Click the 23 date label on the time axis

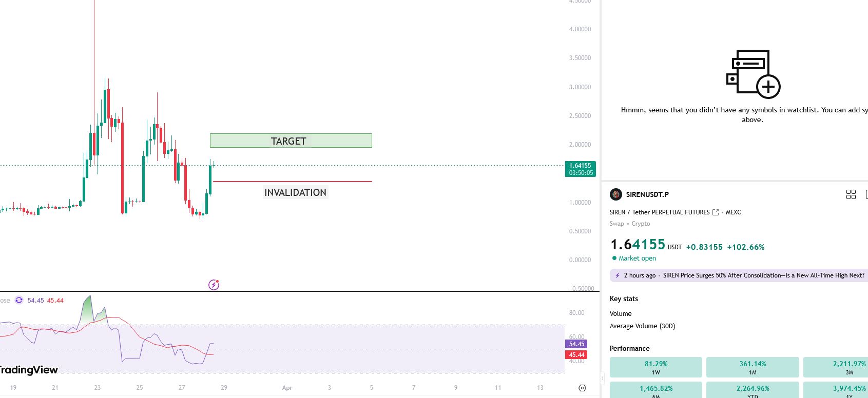[98, 388]
